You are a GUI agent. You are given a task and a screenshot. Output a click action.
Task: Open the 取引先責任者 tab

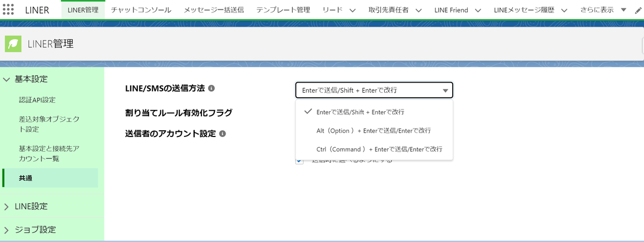[389, 10]
